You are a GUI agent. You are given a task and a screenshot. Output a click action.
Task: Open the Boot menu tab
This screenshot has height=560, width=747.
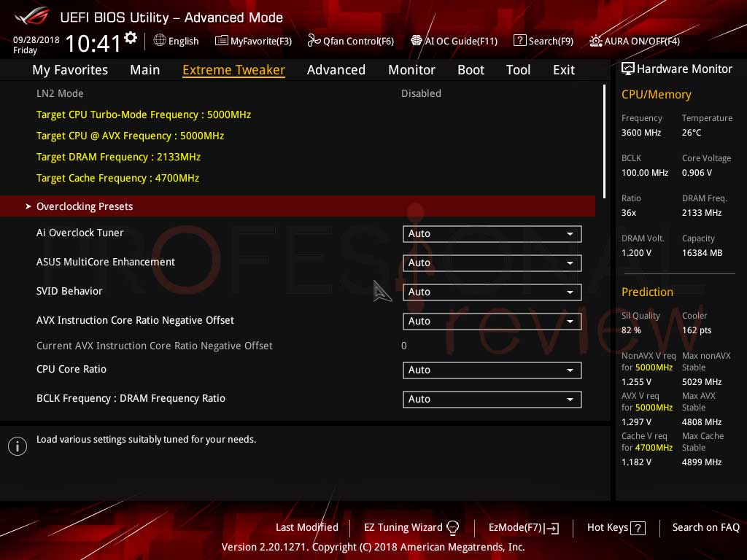(471, 69)
